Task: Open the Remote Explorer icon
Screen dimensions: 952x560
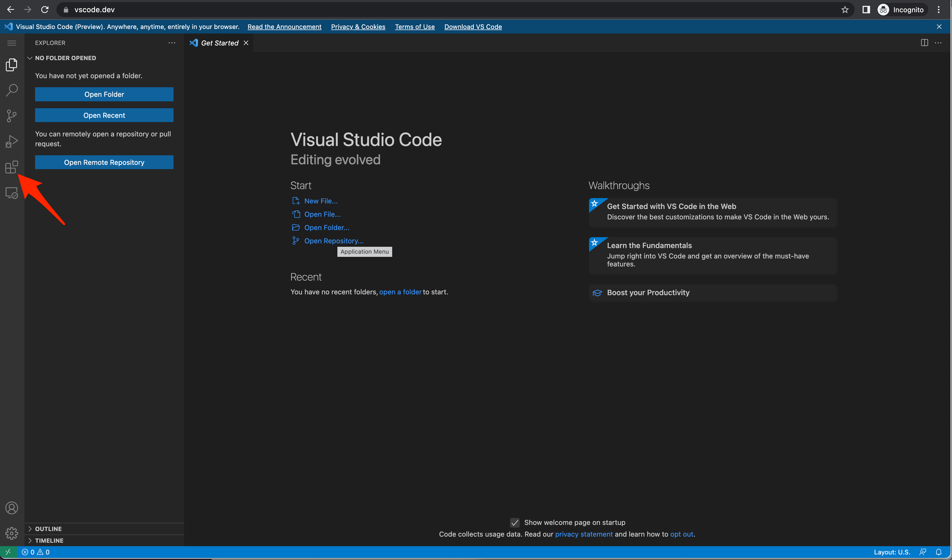Action: (x=12, y=193)
